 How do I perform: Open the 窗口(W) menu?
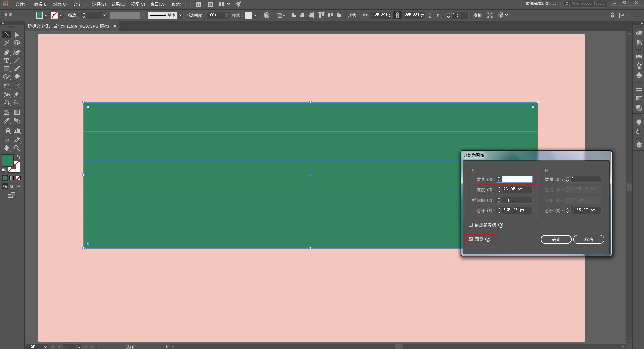[158, 4]
